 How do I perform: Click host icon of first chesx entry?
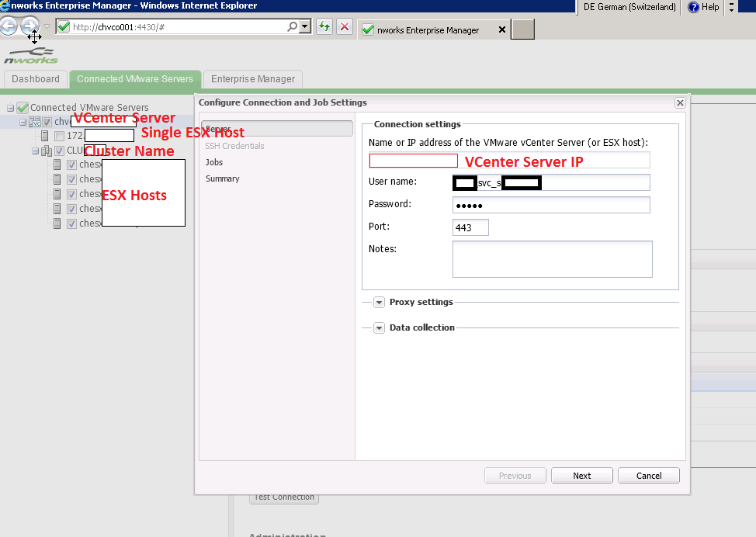coord(57,165)
